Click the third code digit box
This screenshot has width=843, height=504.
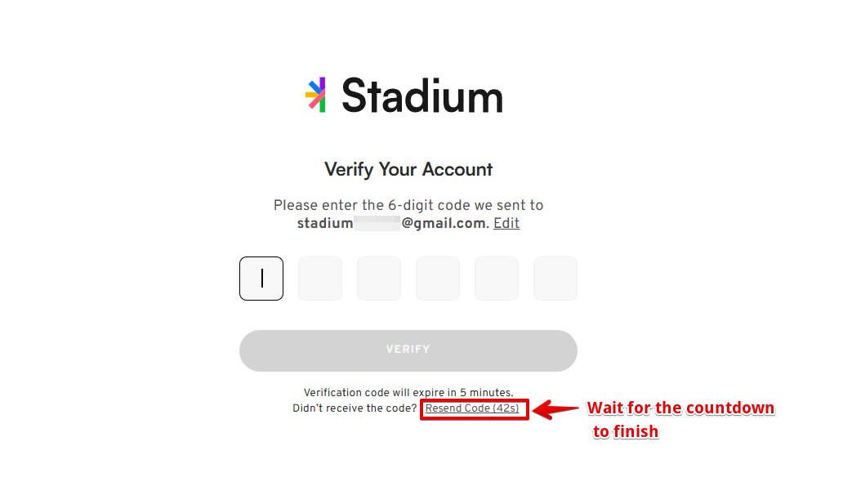point(379,279)
